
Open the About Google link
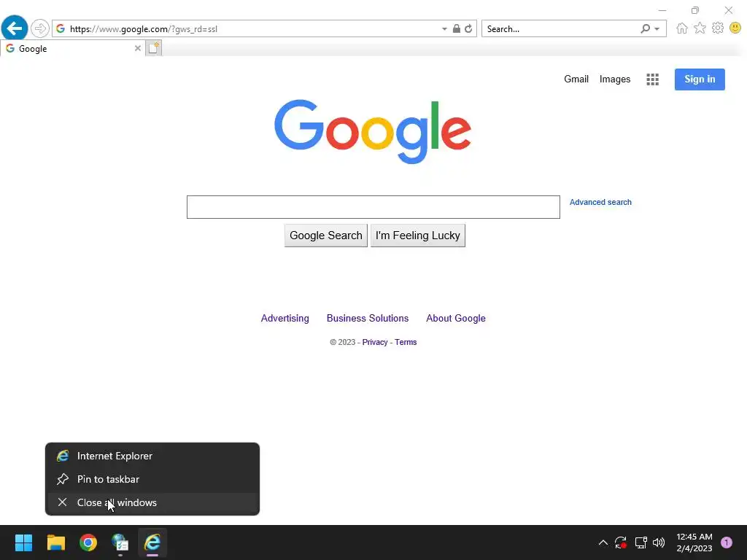click(455, 318)
